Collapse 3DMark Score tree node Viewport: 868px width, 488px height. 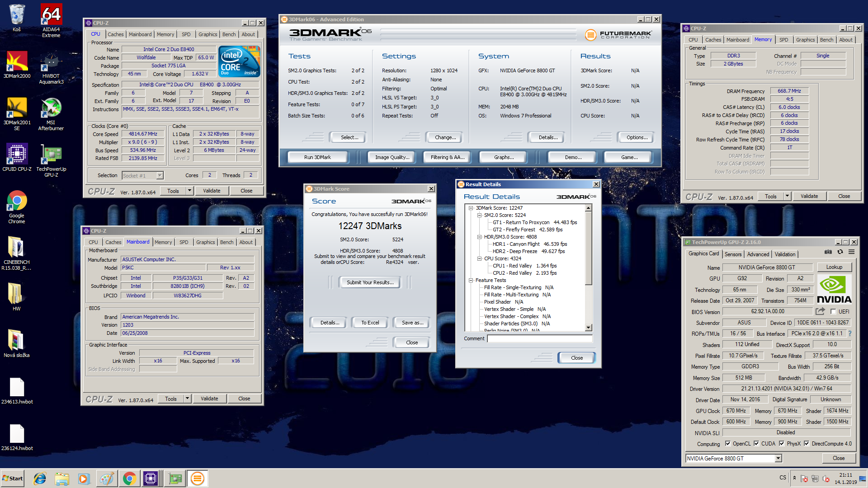point(471,208)
